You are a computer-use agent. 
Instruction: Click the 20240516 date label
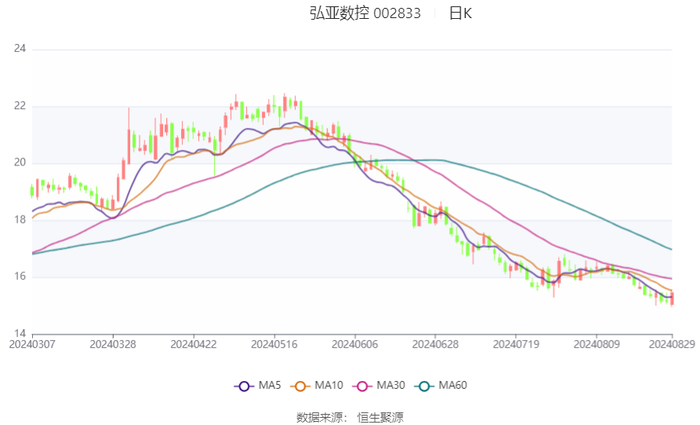click(x=274, y=343)
